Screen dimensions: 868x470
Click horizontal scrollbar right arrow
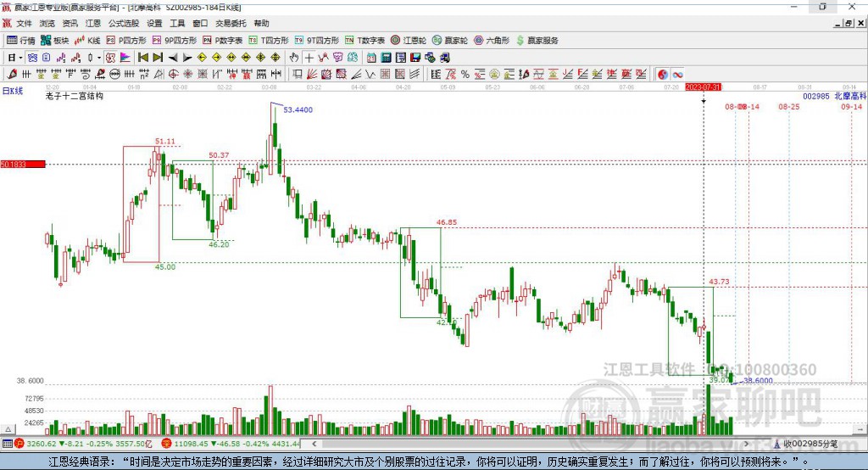746,444
